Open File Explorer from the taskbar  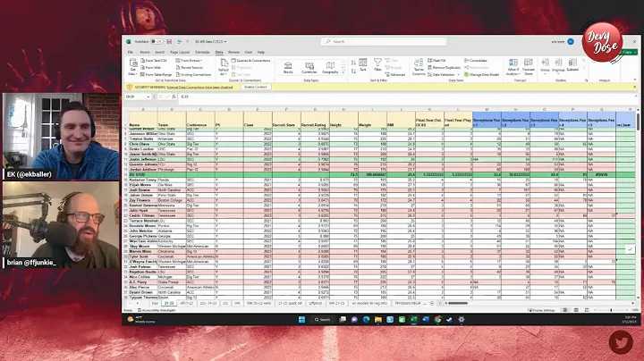point(377,320)
